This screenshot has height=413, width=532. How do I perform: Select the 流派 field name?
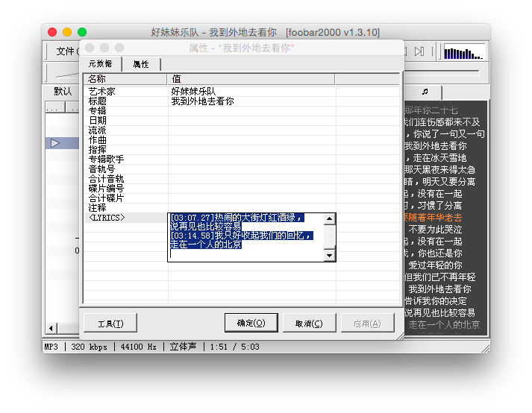click(98, 130)
